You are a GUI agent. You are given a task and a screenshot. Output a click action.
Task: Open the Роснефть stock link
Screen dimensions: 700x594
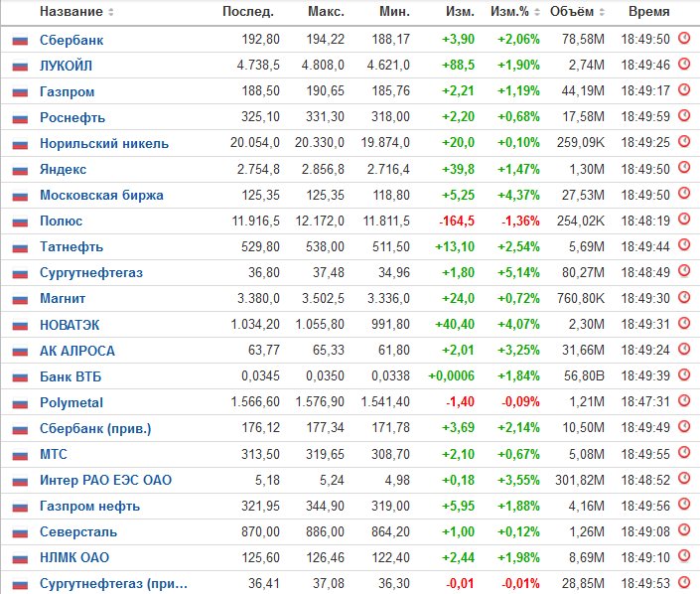click(72, 118)
